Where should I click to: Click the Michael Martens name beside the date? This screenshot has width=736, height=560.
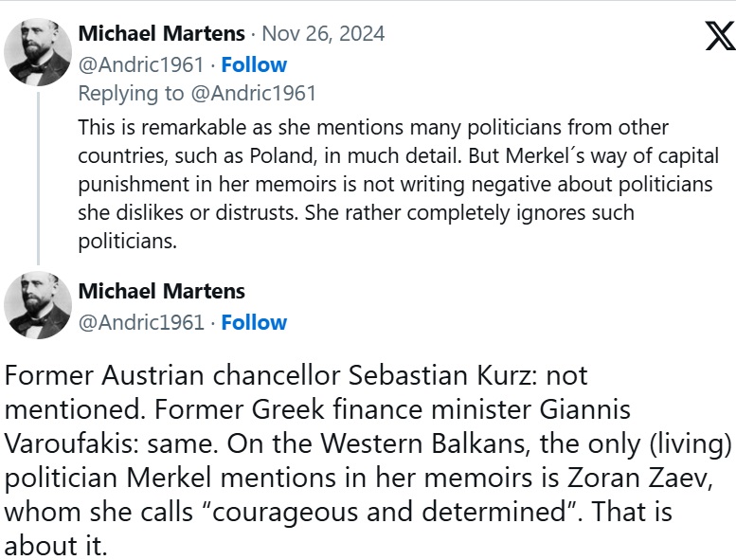pos(162,34)
